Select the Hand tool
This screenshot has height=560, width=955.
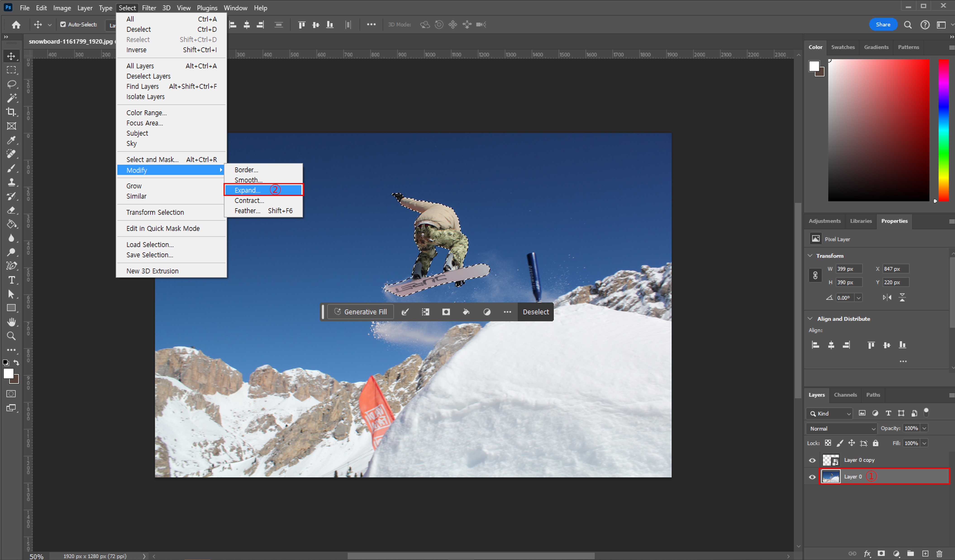point(11,322)
